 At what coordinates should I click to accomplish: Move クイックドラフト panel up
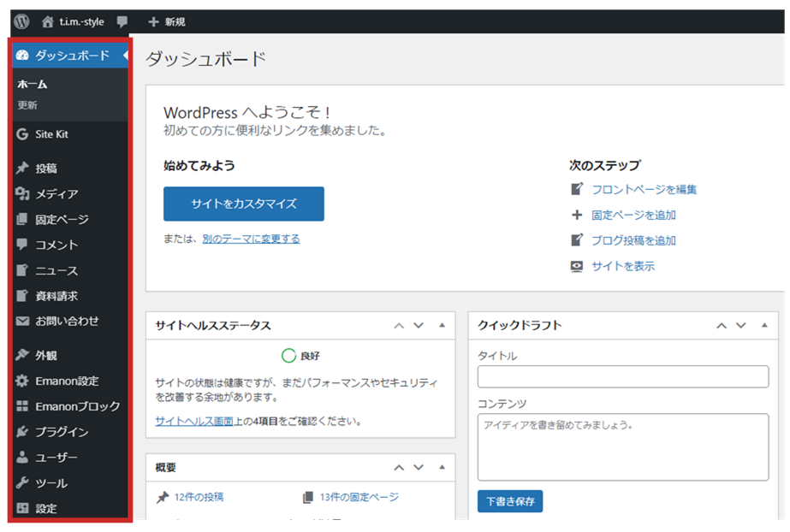click(x=722, y=326)
